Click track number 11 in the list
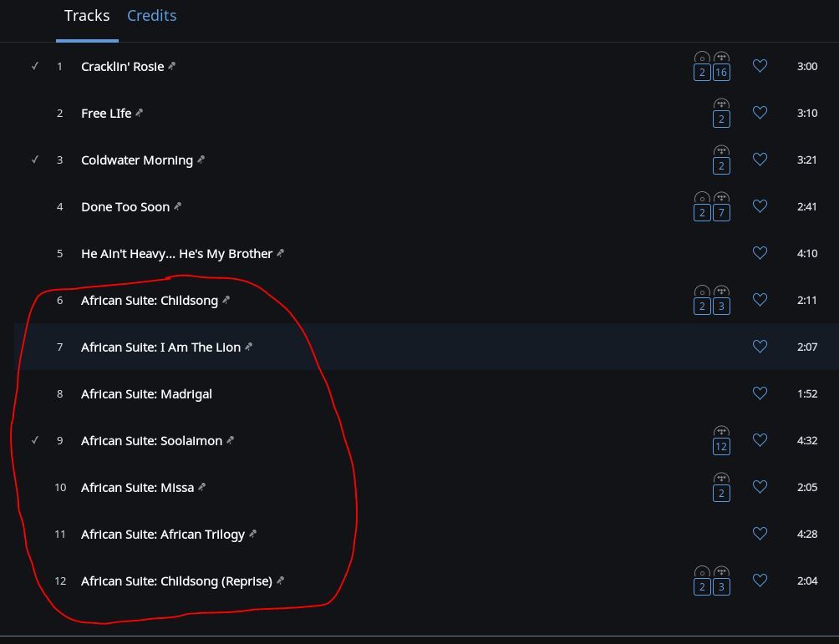839x644 pixels. click(60, 535)
